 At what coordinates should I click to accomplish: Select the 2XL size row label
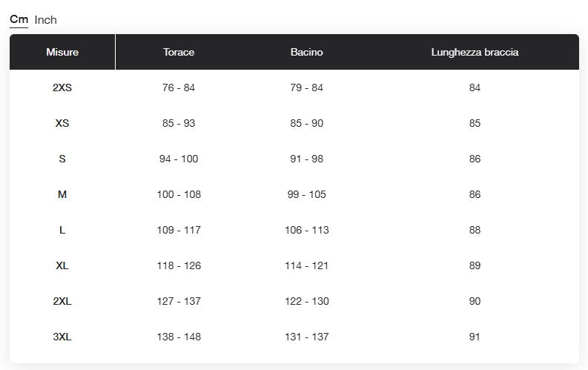pos(62,301)
